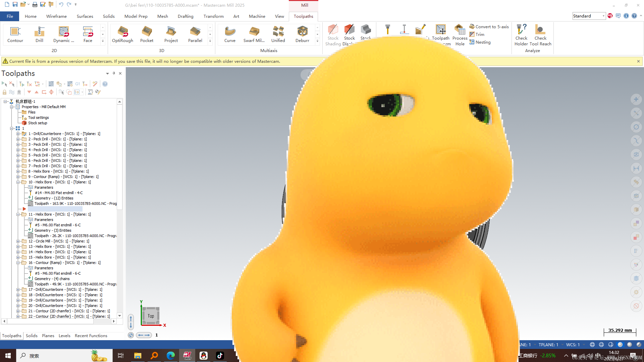Viewport: 644px width, 362px height.
Task: Toggle Stock Shading in the ribbon
Action: pyautogui.click(x=333, y=35)
